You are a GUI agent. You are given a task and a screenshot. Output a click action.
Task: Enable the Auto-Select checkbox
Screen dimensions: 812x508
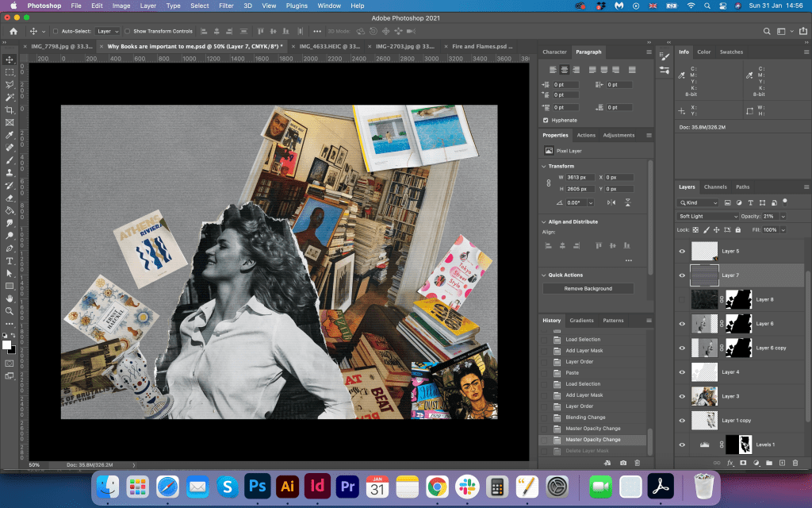[54, 31]
